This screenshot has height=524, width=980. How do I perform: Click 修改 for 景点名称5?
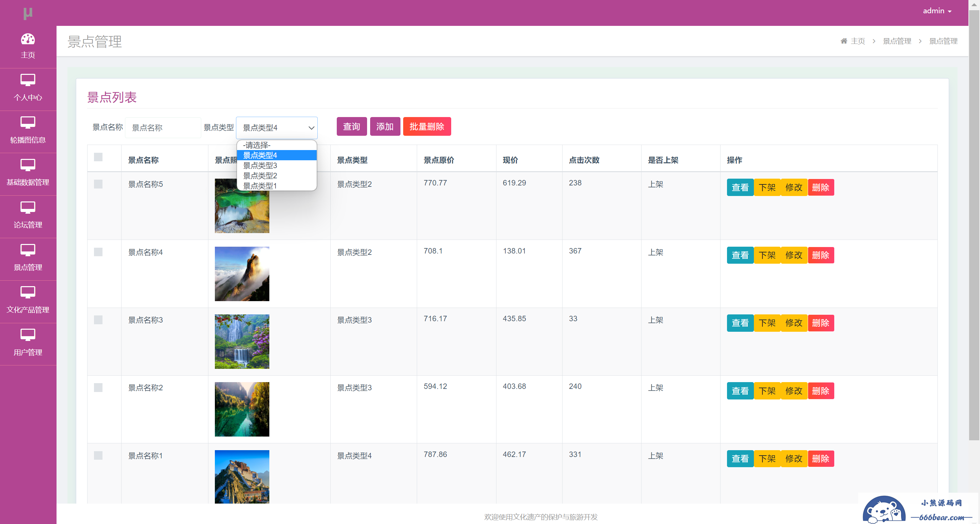(x=794, y=187)
